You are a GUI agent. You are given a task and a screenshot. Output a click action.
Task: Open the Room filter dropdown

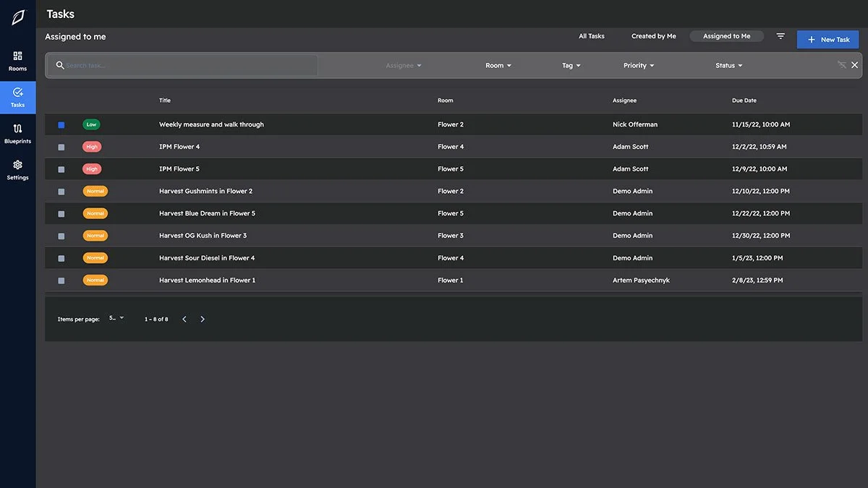pyautogui.click(x=498, y=64)
